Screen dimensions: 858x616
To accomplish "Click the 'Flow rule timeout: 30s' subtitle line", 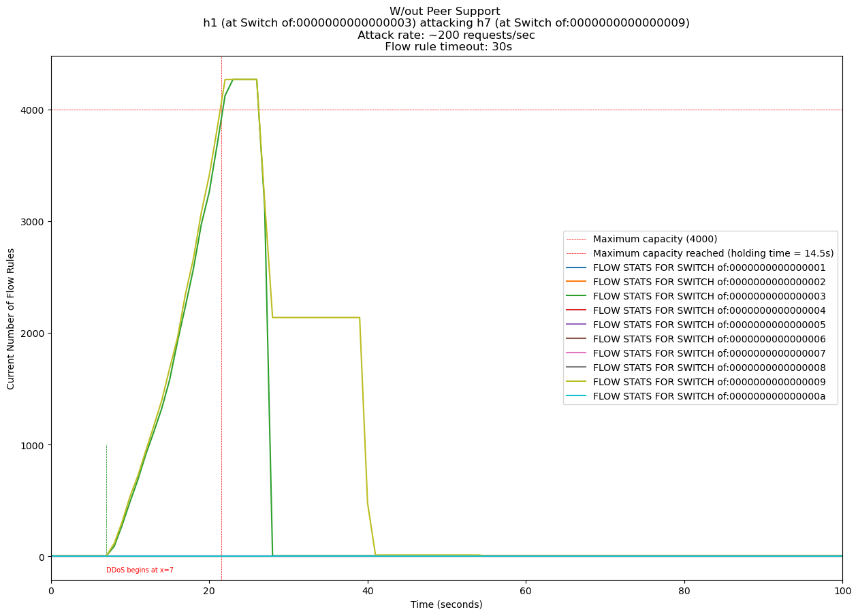I will coord(447,47).
